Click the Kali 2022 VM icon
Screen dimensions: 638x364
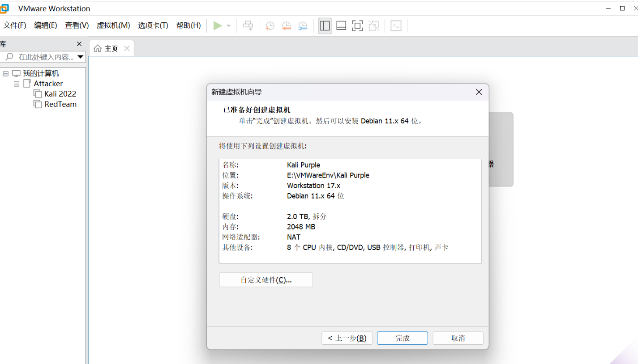coord(38,94)
